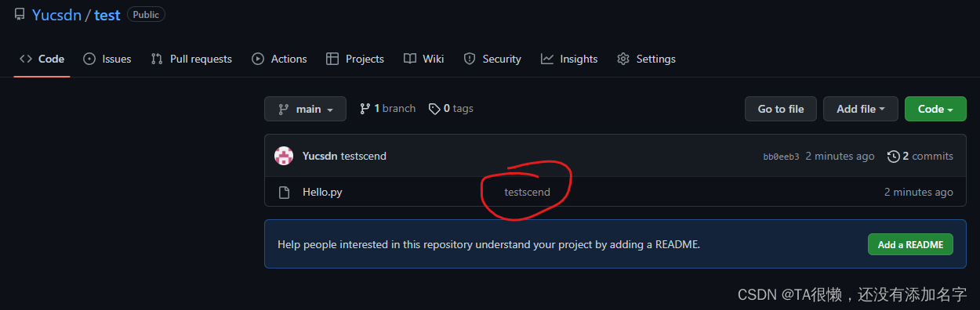Click the Go to file button

pyautogui.click(x=781, y=109)
